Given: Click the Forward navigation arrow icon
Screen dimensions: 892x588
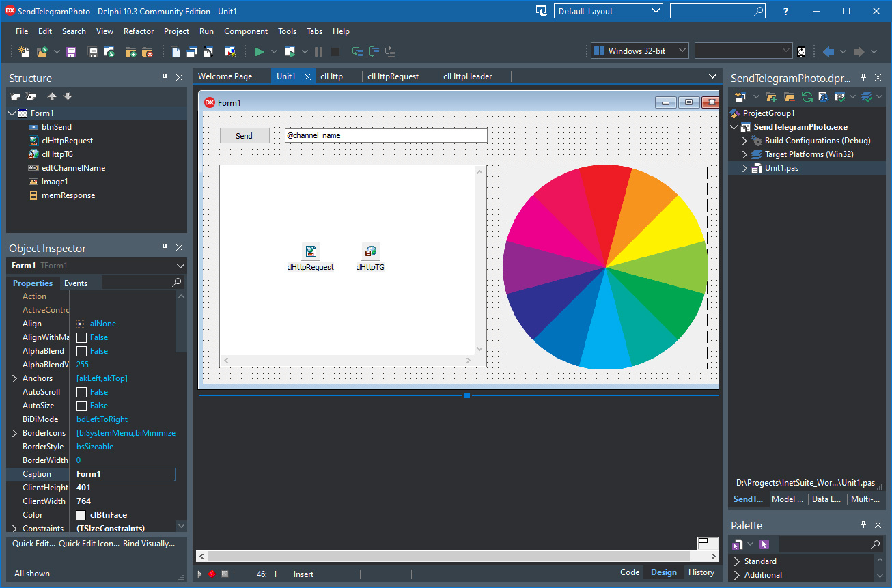Looking at the screenshot, I should tap(859, 52).
